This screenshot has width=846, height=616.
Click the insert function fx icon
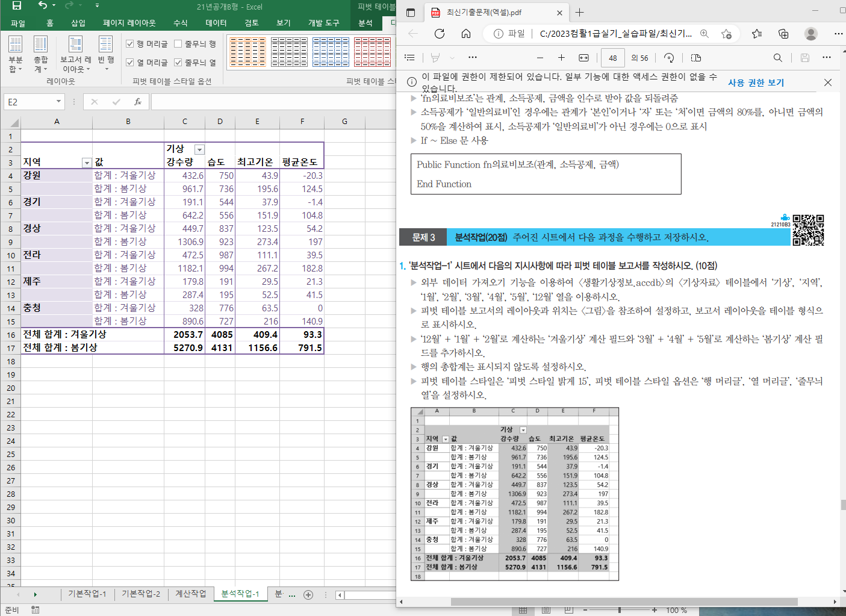point(138,102)
